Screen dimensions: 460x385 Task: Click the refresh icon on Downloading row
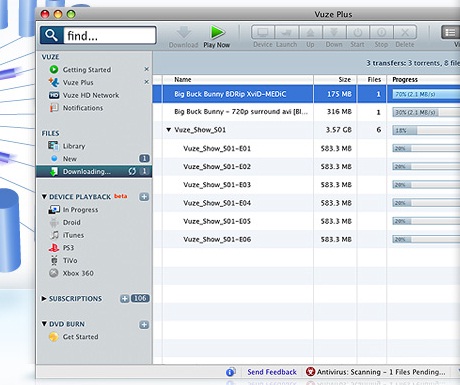click(x=132, y=171)
